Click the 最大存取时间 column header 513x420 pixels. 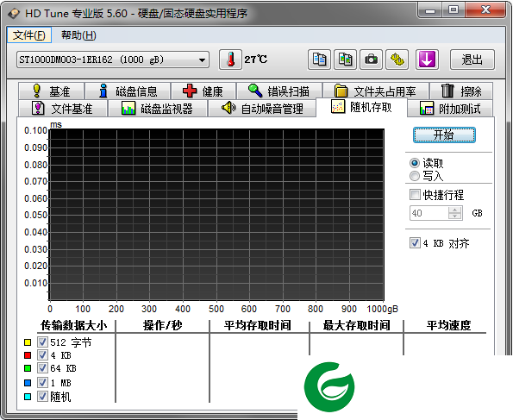click(x=357, y=325)
